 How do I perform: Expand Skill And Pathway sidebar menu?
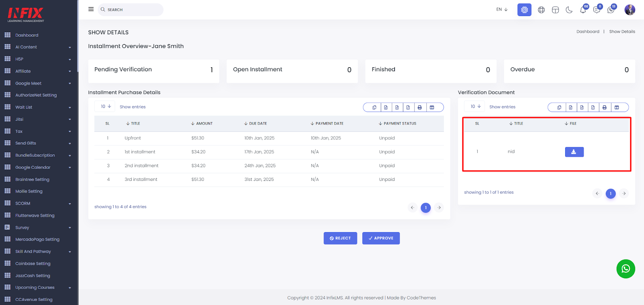[x=39, y=251]
